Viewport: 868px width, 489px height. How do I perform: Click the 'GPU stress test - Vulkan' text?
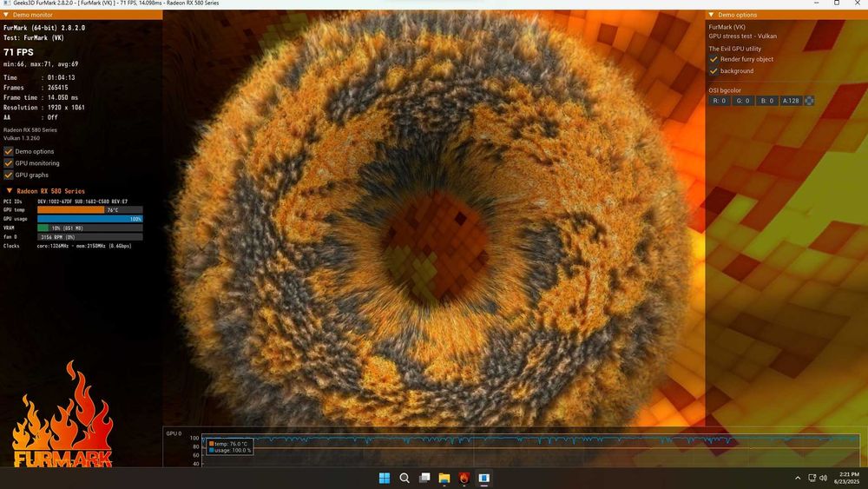pyautogui.click(x=743, y=36)
